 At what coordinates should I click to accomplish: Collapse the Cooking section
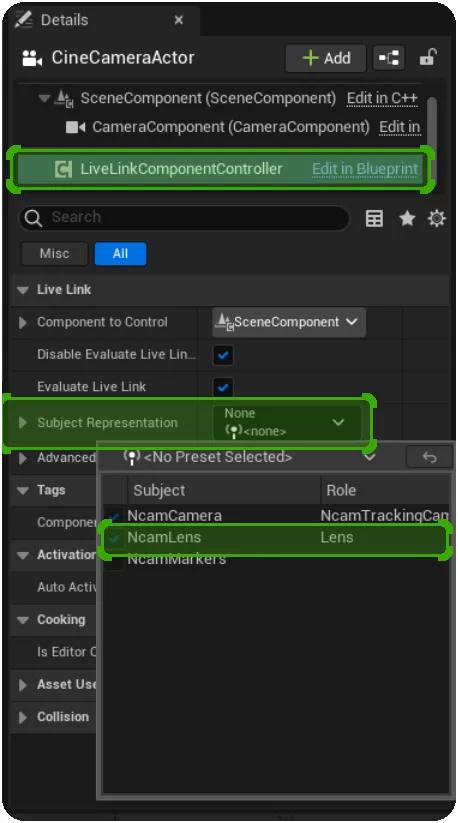(x=23, y=620)
